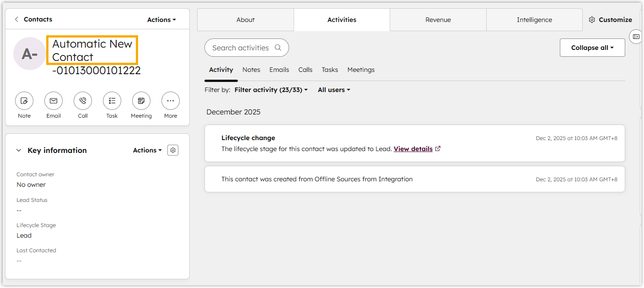Image resolution: width=644 pixels, height=288 pixels.
Task: Select the Notes activity sub-tab
Action: [251, 70]
